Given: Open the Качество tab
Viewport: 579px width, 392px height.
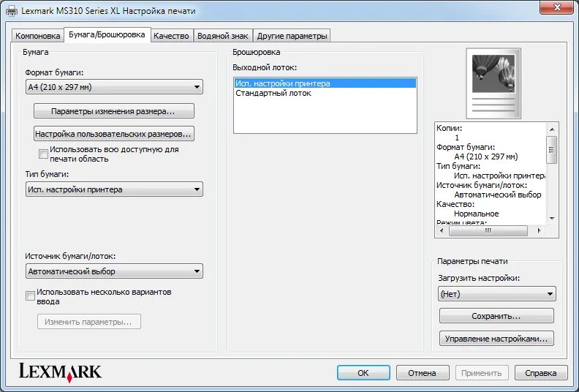Looking at the screenshot, I should pyautogui.click(x=171, y=36).
